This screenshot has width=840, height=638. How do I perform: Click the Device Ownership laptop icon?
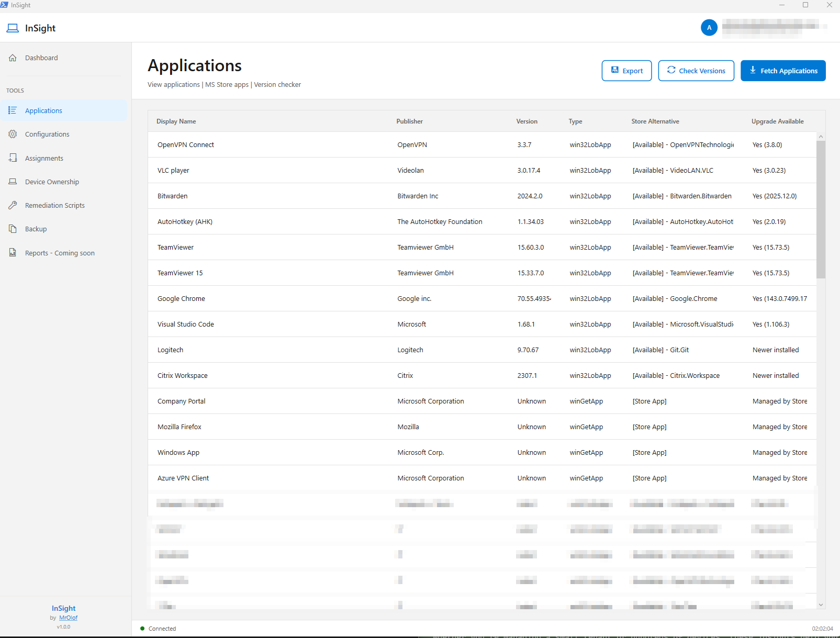tap(13, 182)
